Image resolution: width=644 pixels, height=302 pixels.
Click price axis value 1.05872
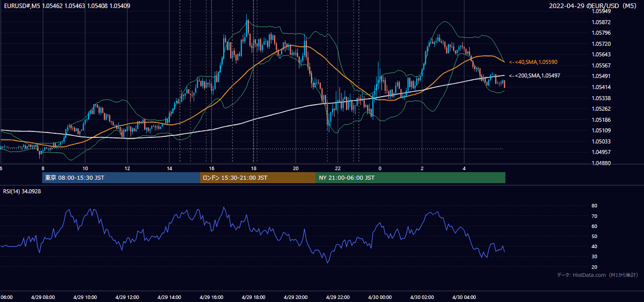click(601, 22)
